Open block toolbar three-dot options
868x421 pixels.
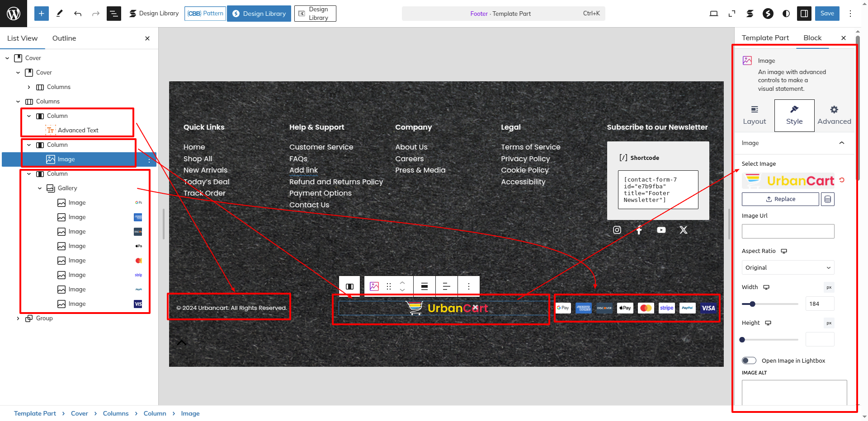(x=469, y=286)
